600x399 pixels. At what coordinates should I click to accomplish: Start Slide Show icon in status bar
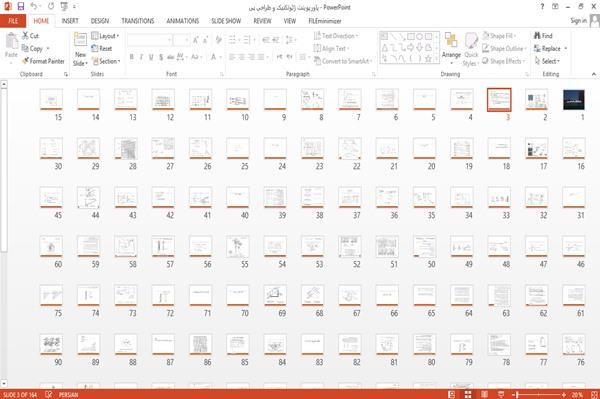(x=501, y=394)
